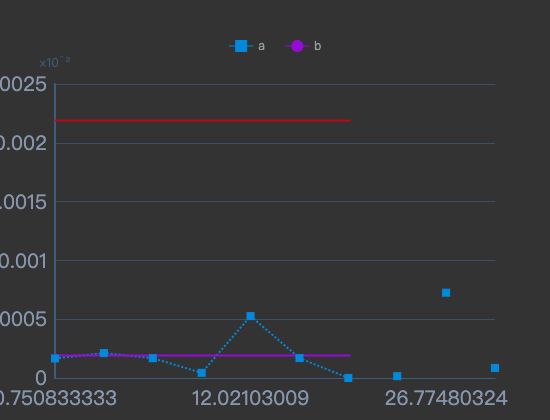Click the isolated highest blue square point
550x420 pixels.
tap(446, 293)
